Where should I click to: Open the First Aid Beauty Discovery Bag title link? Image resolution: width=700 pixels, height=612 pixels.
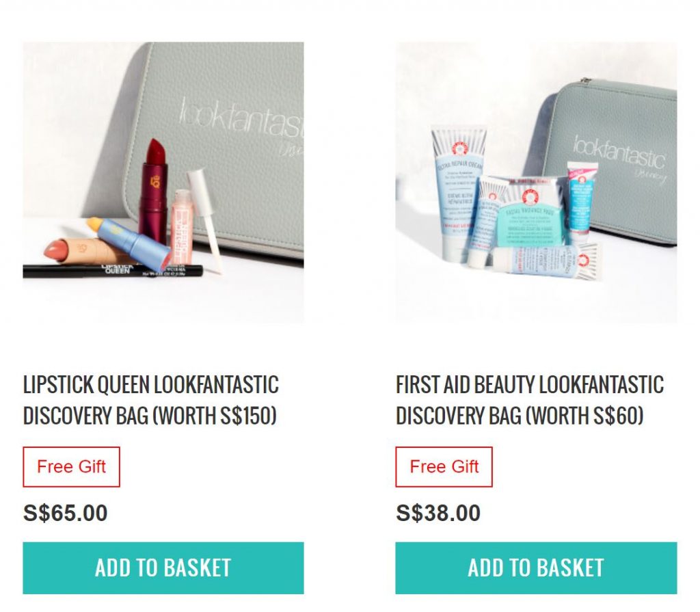(530, 400)
